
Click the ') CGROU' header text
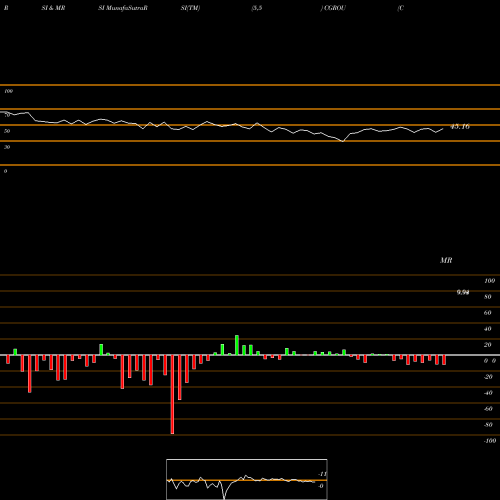click(333, 8)
